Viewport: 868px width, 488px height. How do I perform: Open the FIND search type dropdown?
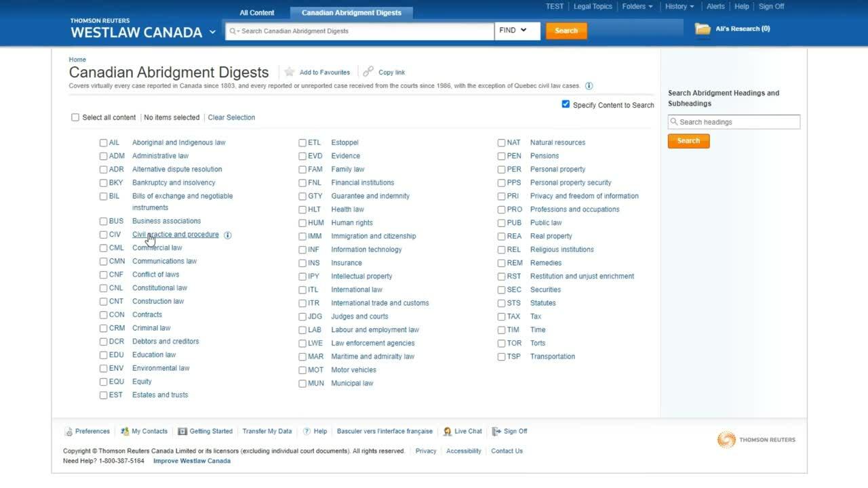point(517,30)
